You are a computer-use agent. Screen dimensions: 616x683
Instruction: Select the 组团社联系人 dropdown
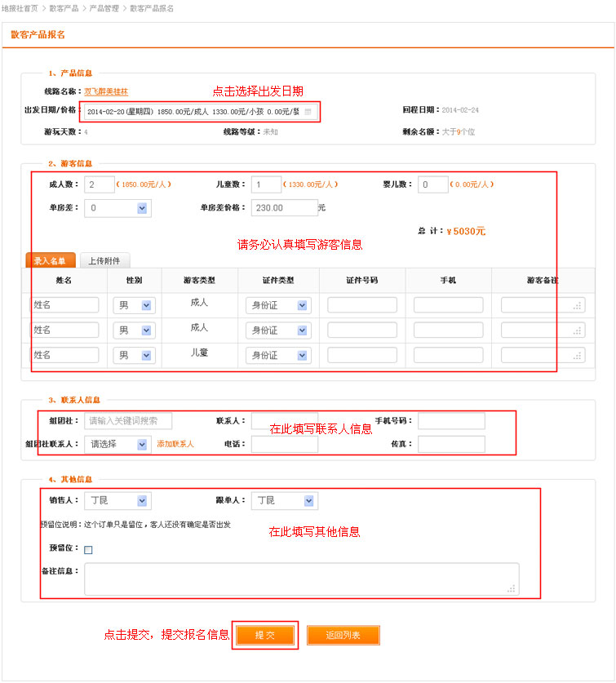[117, 444]
